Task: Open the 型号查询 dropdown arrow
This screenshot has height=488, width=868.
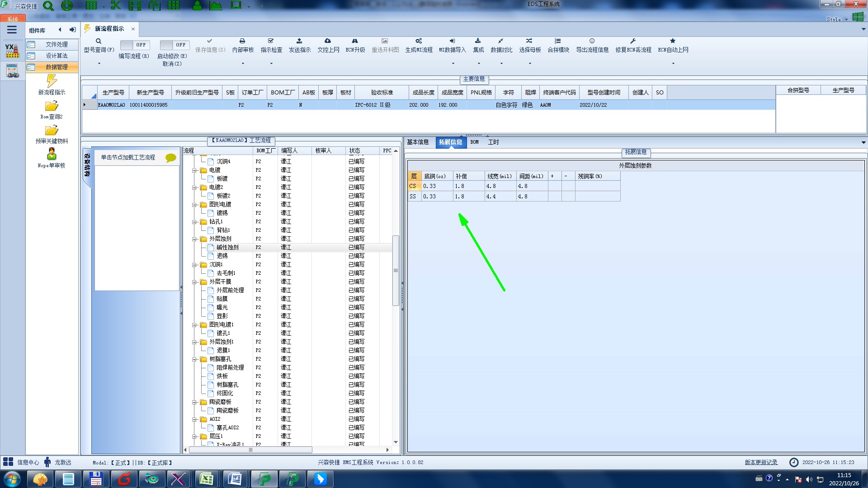Action: click(99, 64)
